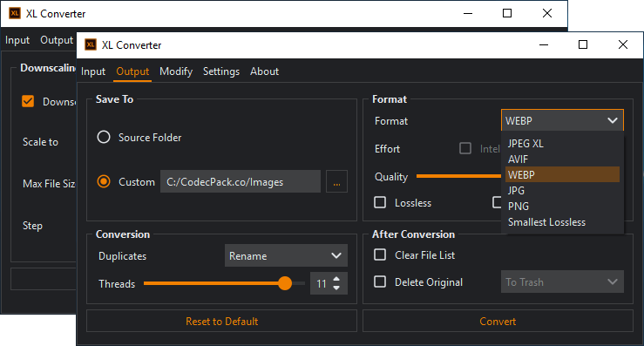The width and height of the screenshot is (644, 346).
Task: Close the front XL Converter window
Action: click(622, 44)
